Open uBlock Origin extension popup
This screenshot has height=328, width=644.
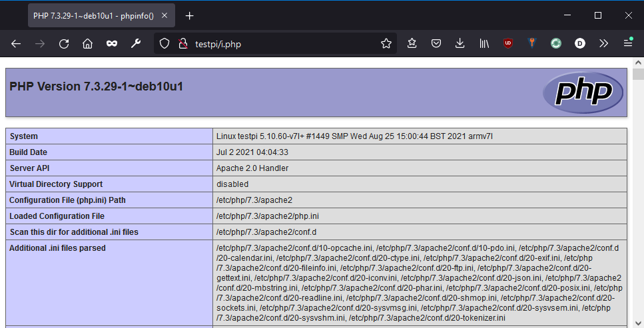(508, 43)
